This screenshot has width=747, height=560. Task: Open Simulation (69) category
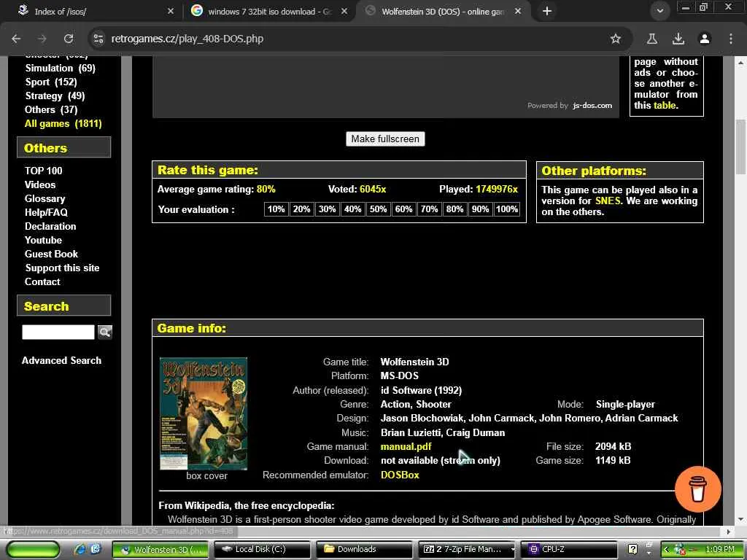pos(61,68)
